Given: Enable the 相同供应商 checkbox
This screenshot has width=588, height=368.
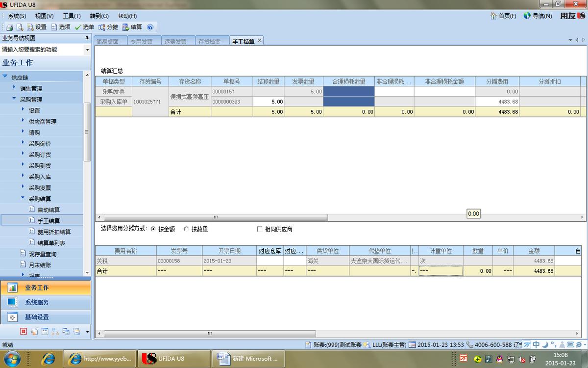Looking at the screenshot, I should pyautogui.click(x=260, y=229).
